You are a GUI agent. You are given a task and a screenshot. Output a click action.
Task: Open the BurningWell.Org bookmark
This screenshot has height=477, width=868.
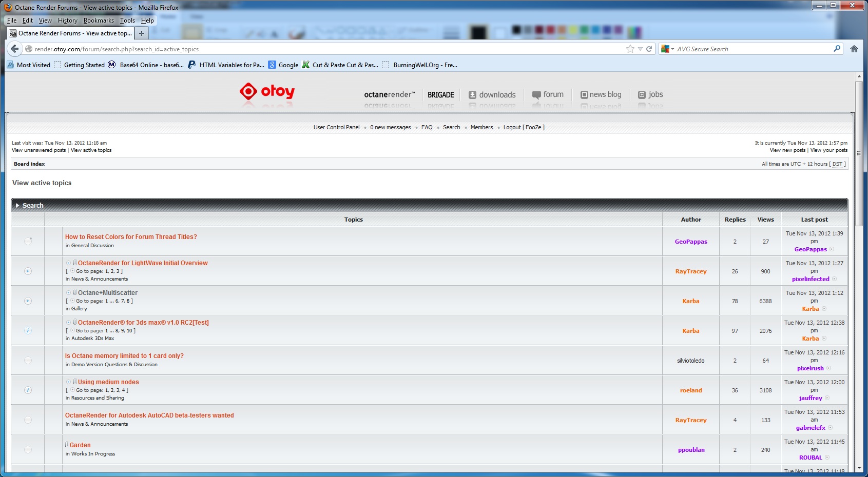(x=420, y=65)
